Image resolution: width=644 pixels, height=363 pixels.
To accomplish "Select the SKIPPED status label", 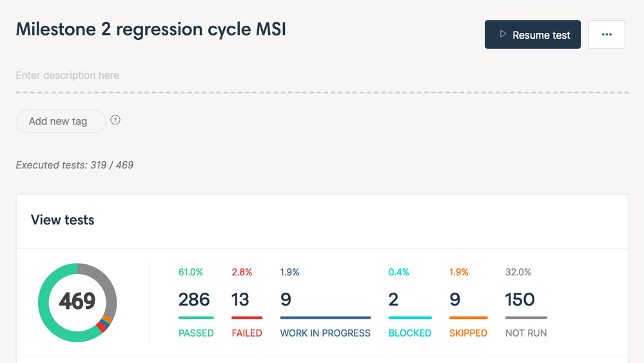I will [x=468, y=333].
